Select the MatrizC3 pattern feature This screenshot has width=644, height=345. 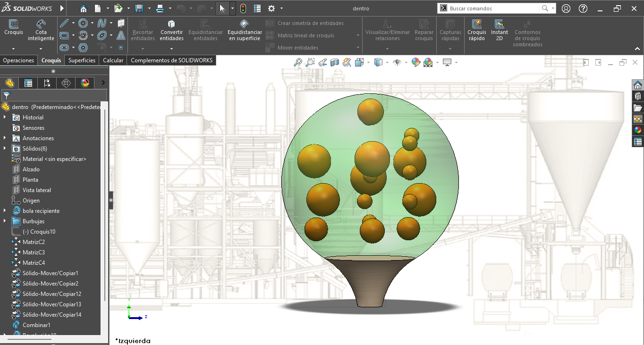[x=34, y=252]
